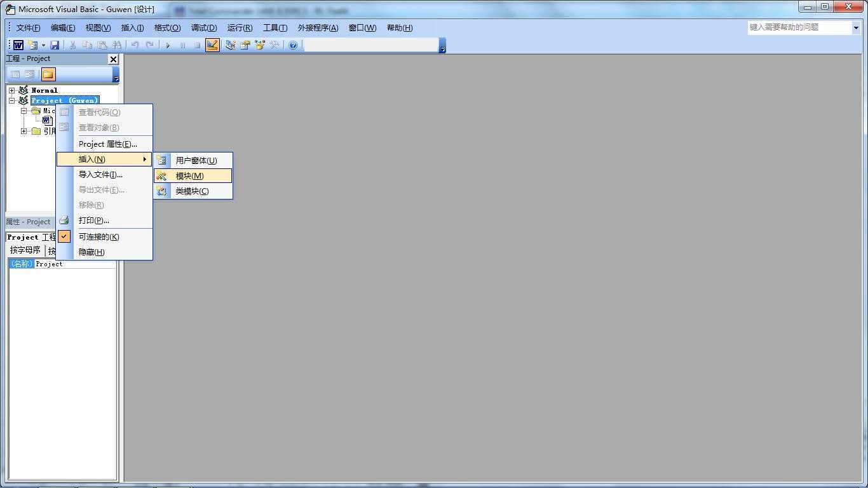Click 插入(N) in the context menu
Viewport: 868px width, 488px height.
coord(105,159)
